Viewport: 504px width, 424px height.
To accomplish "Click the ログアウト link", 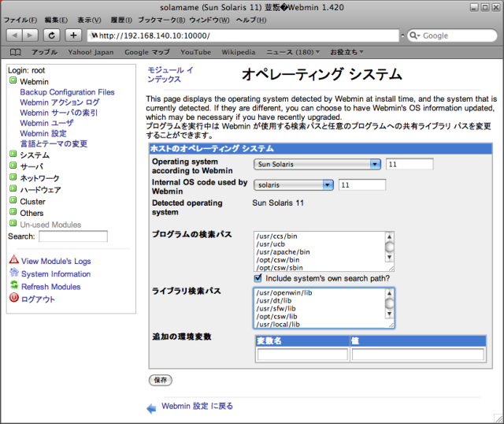I will coord(38,299).
